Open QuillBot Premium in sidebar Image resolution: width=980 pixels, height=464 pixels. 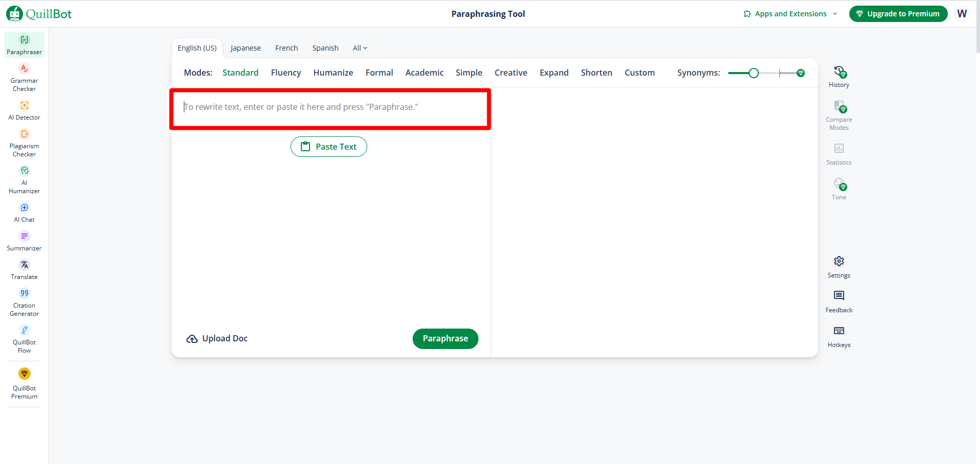pos(24,383)
